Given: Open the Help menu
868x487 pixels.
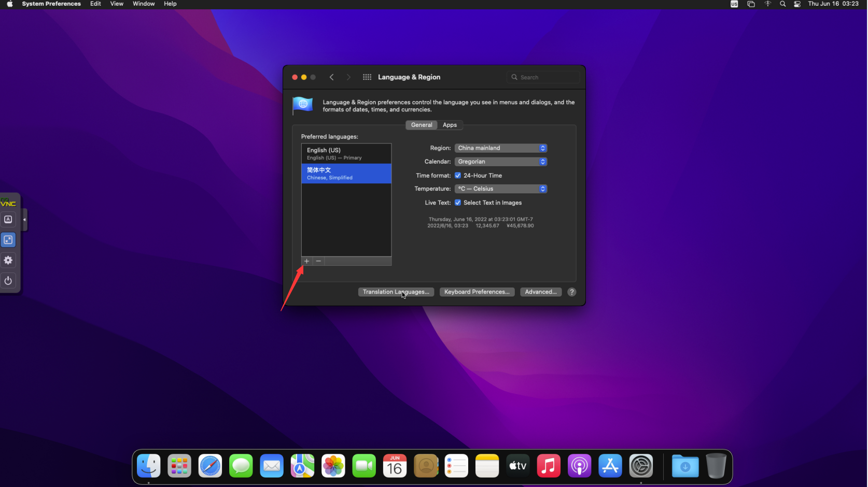Looking at the screenshot, I should (170, 4).
